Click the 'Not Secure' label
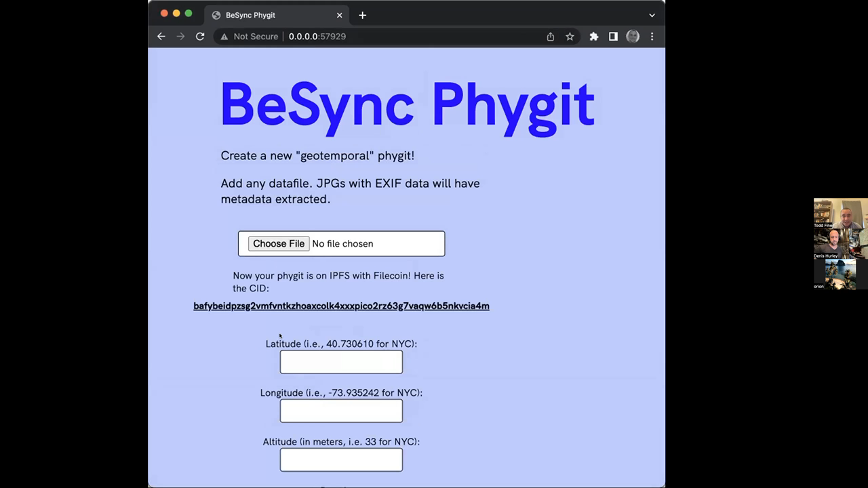The height and width of the screenshot is (488, 868). [256, 37]
